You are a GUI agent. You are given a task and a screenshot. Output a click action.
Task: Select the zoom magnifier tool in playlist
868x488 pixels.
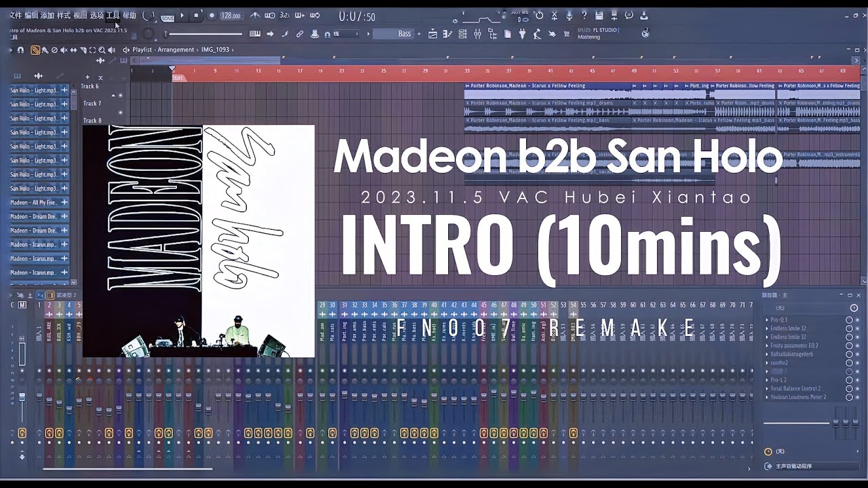(x=102, y=49)
